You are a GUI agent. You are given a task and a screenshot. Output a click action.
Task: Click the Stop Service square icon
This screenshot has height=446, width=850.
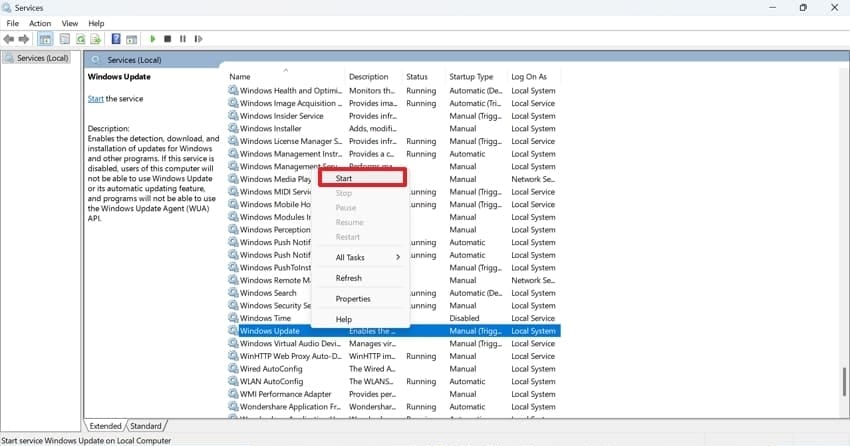(x=168, y=39)
